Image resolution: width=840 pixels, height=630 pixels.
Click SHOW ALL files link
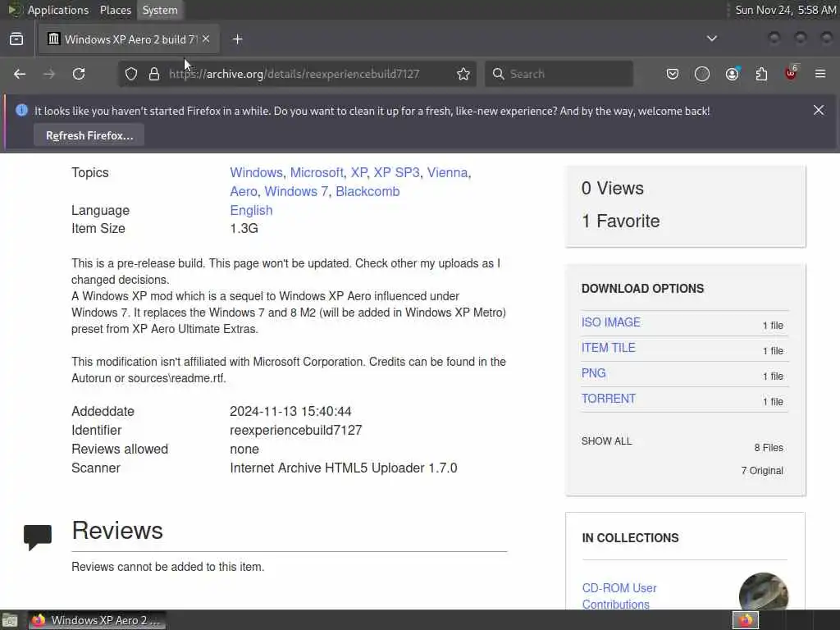(606, 441)
